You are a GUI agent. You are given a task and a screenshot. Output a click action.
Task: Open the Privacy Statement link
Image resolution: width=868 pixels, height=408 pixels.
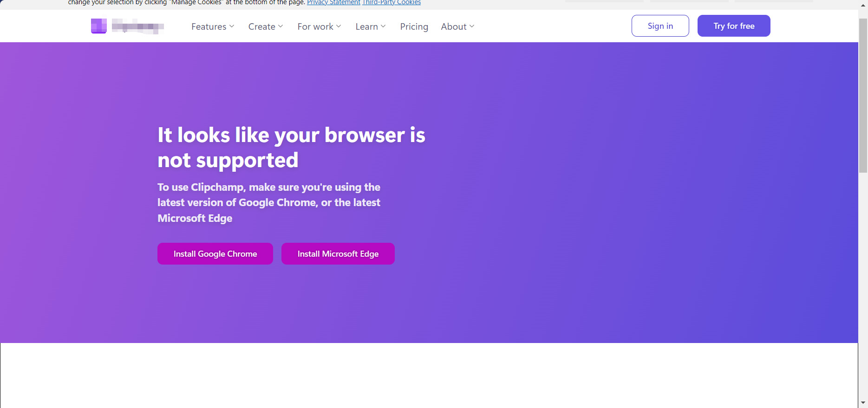click(333, 3)
